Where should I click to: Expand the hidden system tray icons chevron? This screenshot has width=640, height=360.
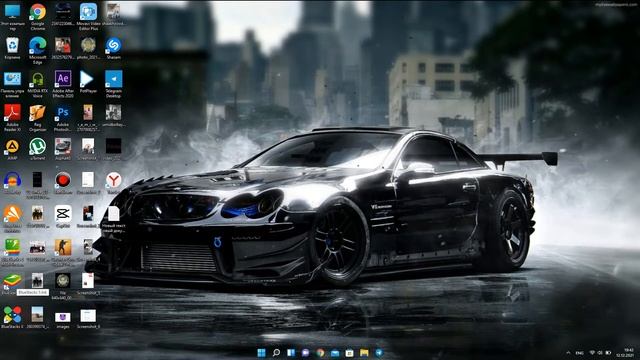click(x=568, y=353)
